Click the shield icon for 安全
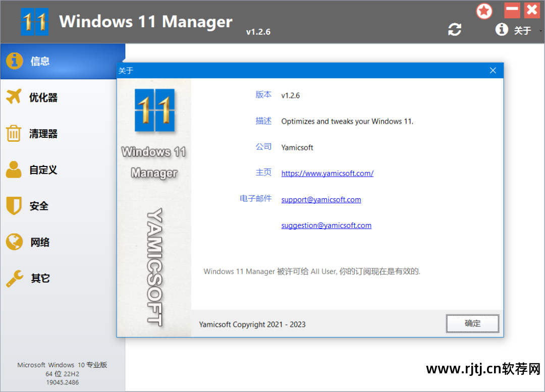This screenshot has height=392, width=545. click(14, 205)
